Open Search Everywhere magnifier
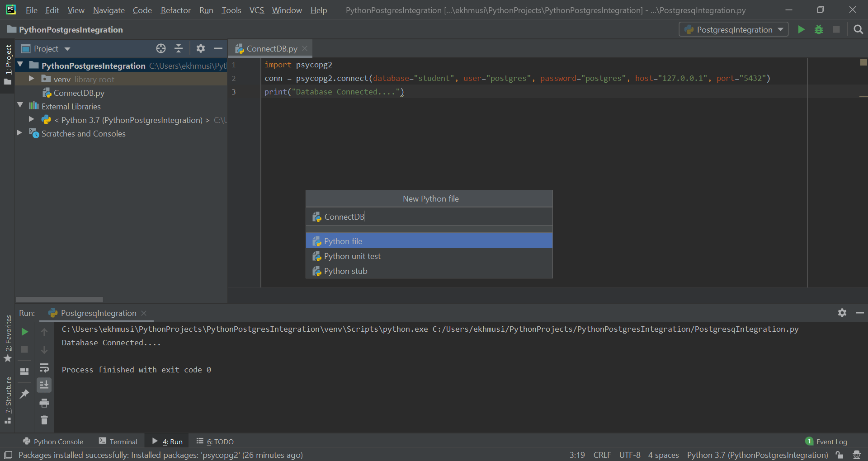 [x=858, y=30]
